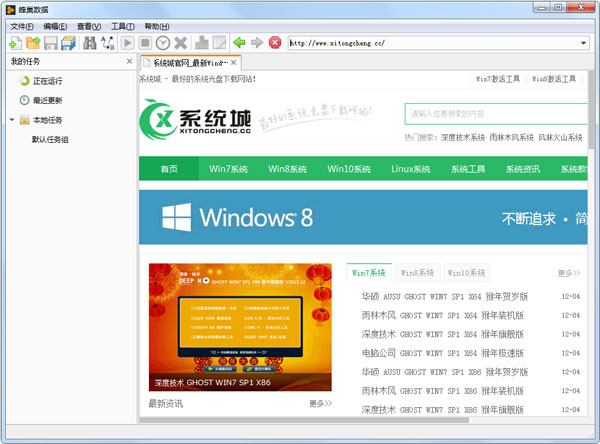Open the address bar dropdown arrow
The height and width of the screenshot is (444, 600).
coord(583,43)
